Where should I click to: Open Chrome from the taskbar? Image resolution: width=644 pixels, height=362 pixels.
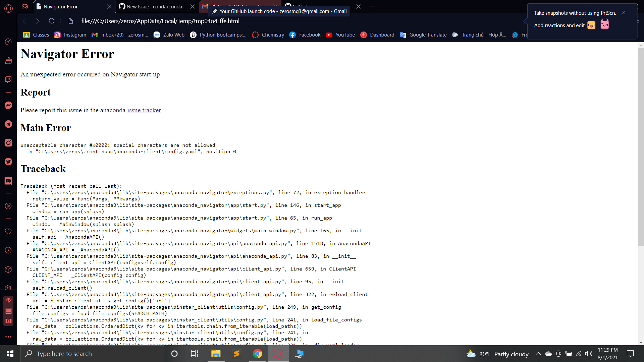(258, 354)
